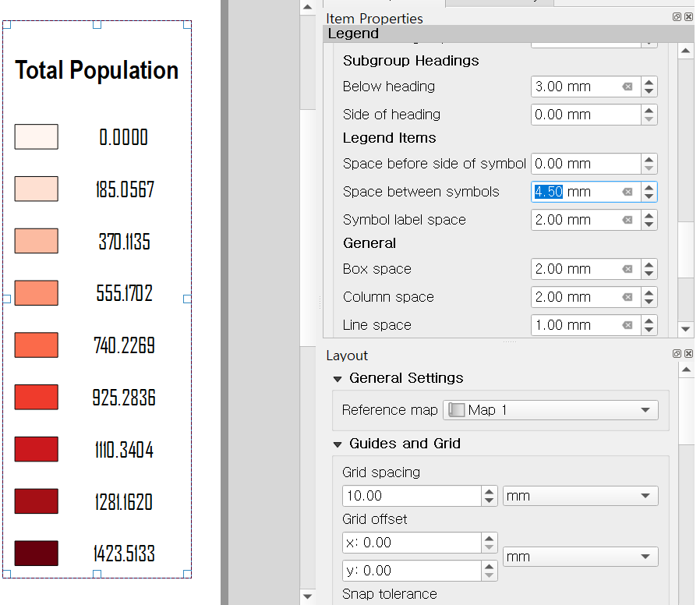
Task: Click the 555.1702 legend color swatch
Action: (36, 293)
